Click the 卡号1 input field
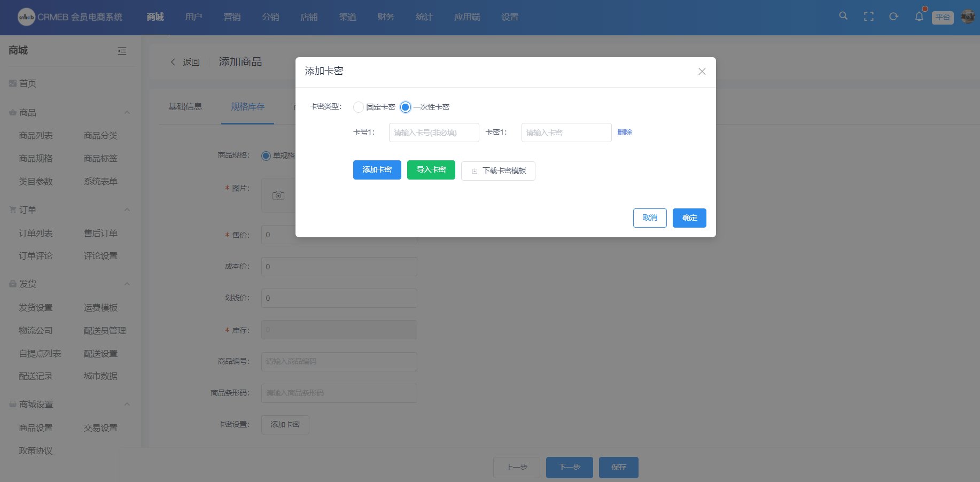This screenshot has height=482, width=980. click(434, 133)
